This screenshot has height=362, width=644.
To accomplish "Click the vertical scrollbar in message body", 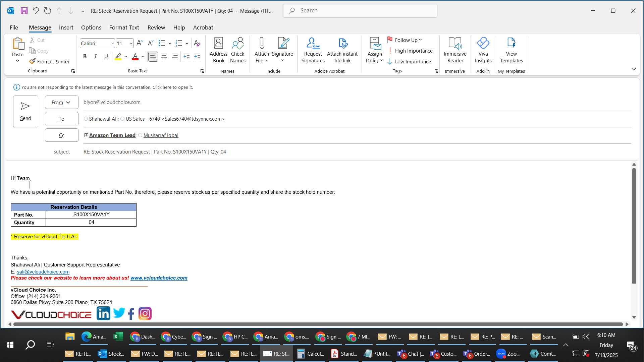I will point(634,226).
